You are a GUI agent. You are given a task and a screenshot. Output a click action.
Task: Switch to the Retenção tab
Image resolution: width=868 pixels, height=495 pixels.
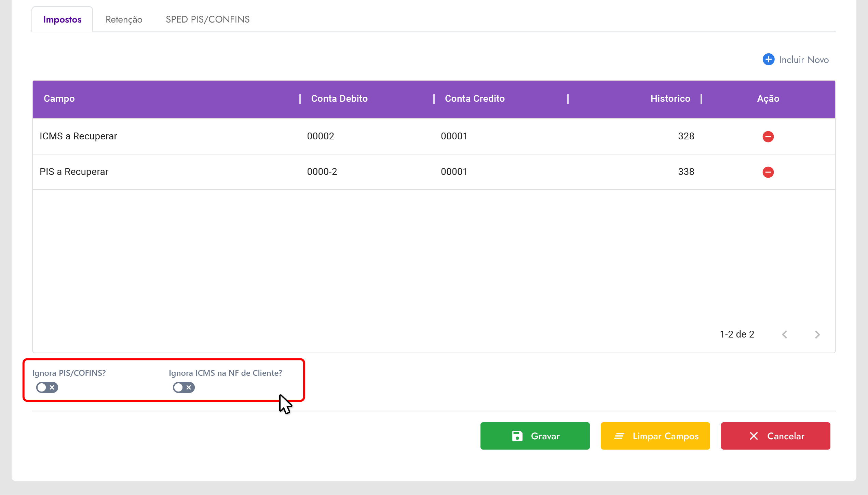124,19
